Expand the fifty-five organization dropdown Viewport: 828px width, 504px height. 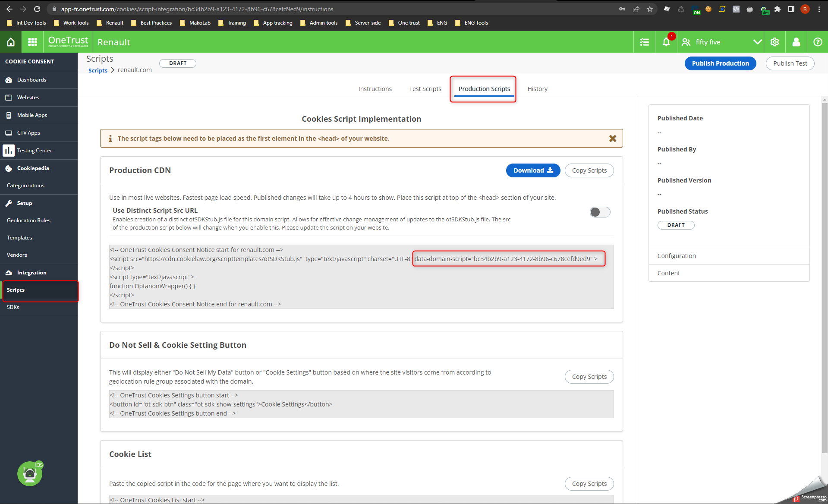click(x=757, y=42)
